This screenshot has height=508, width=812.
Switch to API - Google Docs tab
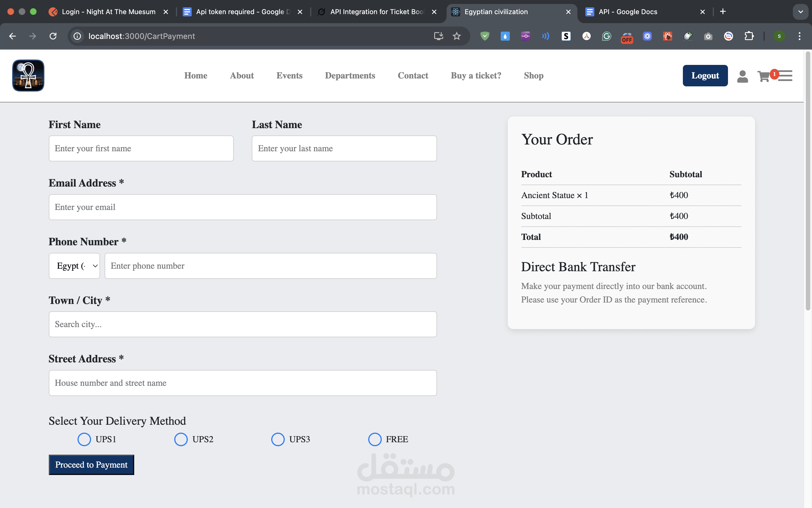click(x=645, y=12)
